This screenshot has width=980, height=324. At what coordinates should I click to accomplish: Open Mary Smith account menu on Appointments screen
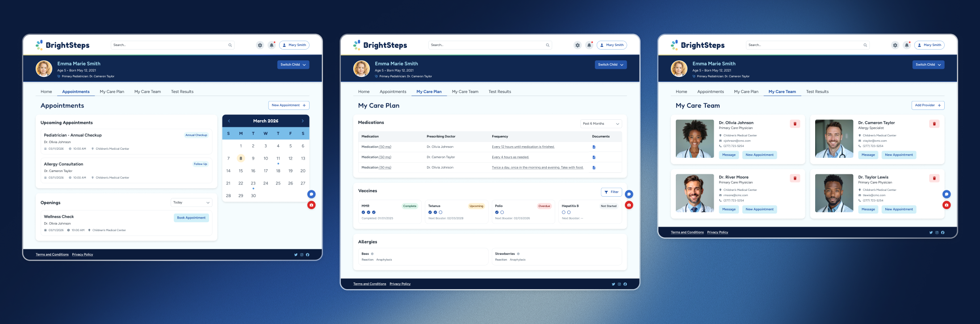click(x=294, y=45)
